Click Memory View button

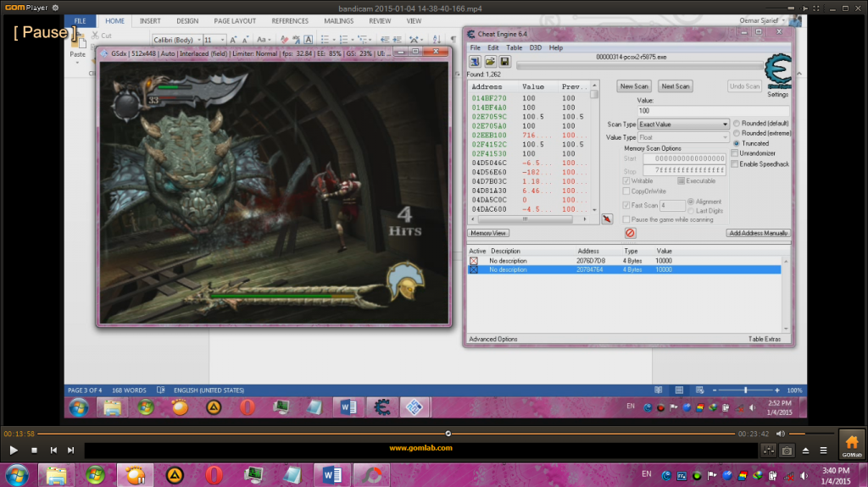click(488, 233)
